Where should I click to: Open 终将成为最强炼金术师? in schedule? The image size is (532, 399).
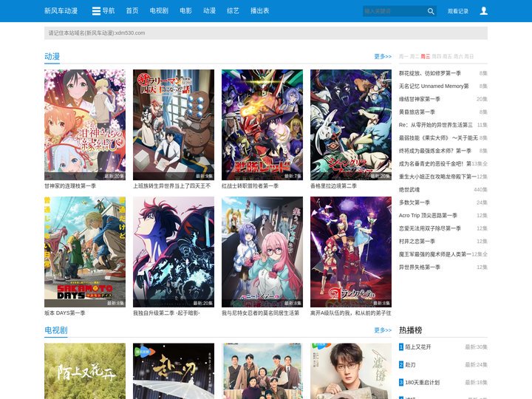coord(435,151)
